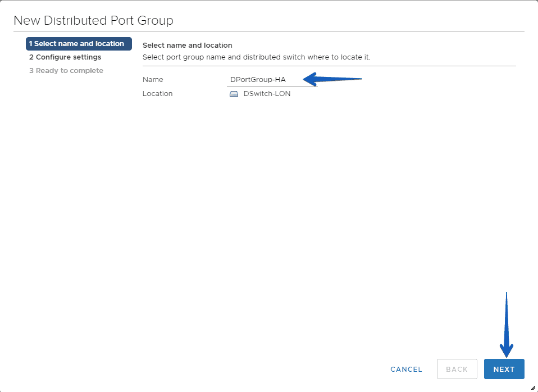Click the Select port group name description text
Image resolution: width=538 pixels, height=392 pixels.
pyautogui.click(x=256, y=57)
